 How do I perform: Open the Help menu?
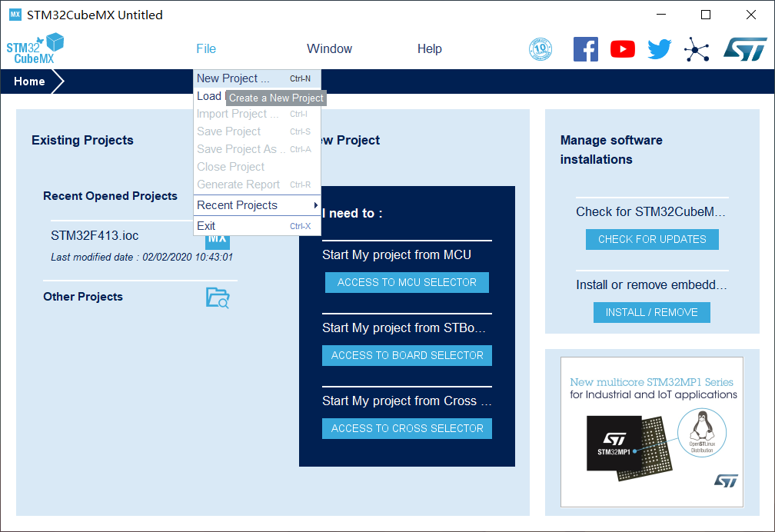430,48
